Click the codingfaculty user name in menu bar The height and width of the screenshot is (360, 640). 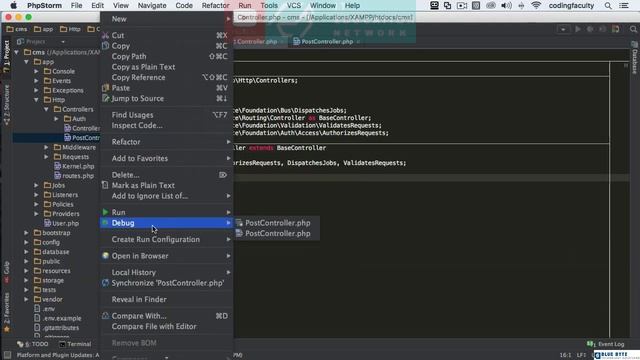click(x=571, y=6)
